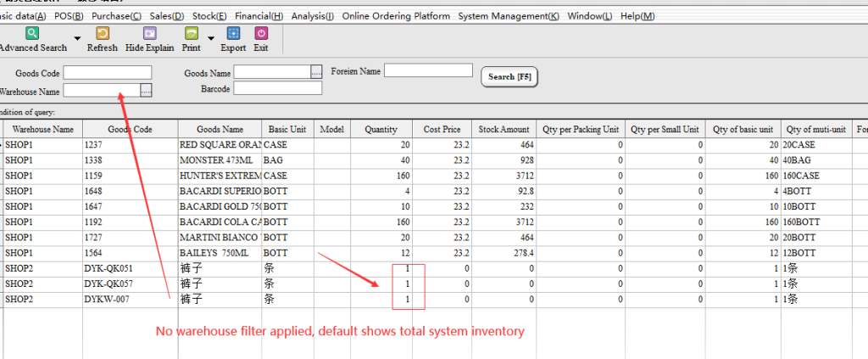Open the Goods Name lookup button
Viewport: 868px width, 359px height.
pyautogui.click(x=316, y=72)
